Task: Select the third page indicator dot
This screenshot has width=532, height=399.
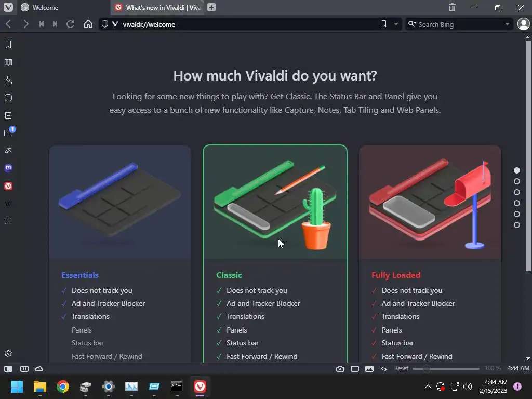Action: point(517,192)
